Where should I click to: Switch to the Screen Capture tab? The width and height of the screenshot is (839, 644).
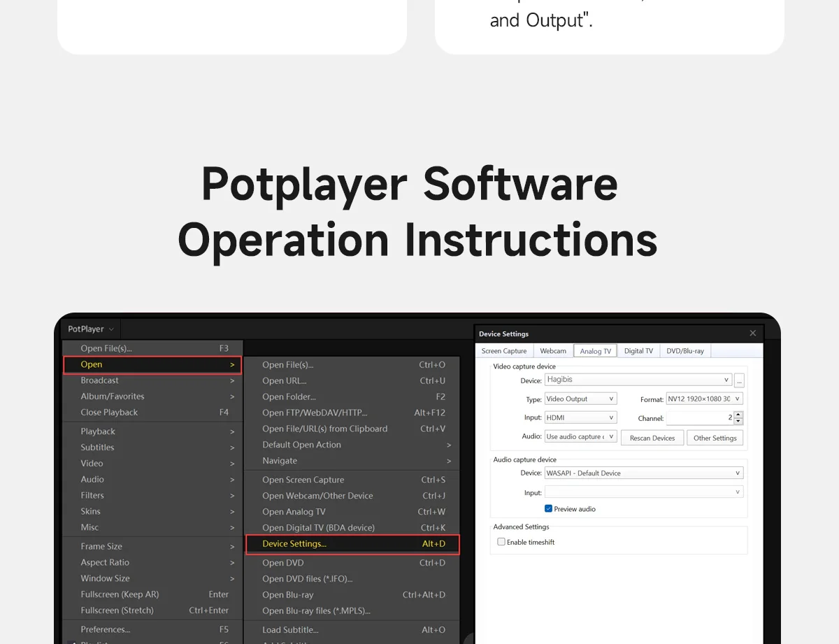pos(504,351)
